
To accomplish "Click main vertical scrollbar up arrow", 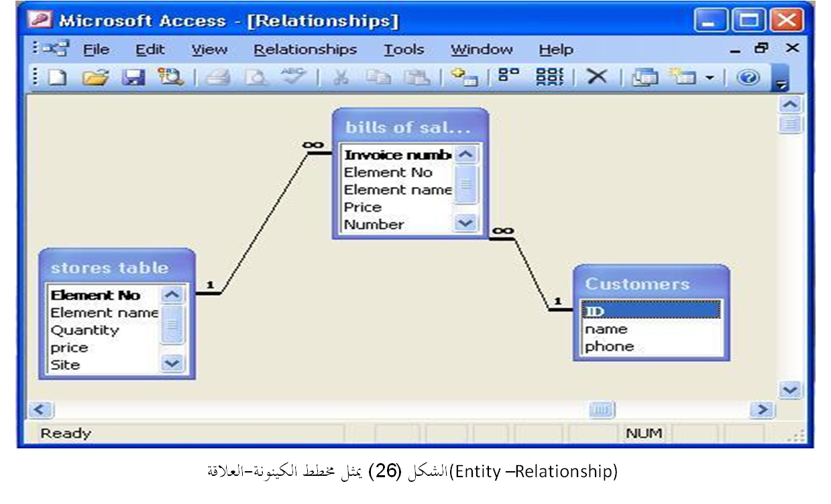I will [x=792, y=105].
